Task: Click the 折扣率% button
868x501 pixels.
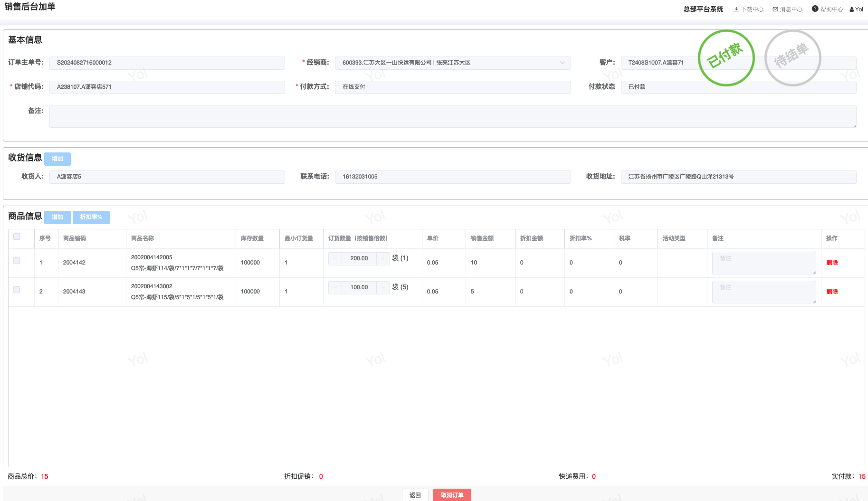Action: 91,217
